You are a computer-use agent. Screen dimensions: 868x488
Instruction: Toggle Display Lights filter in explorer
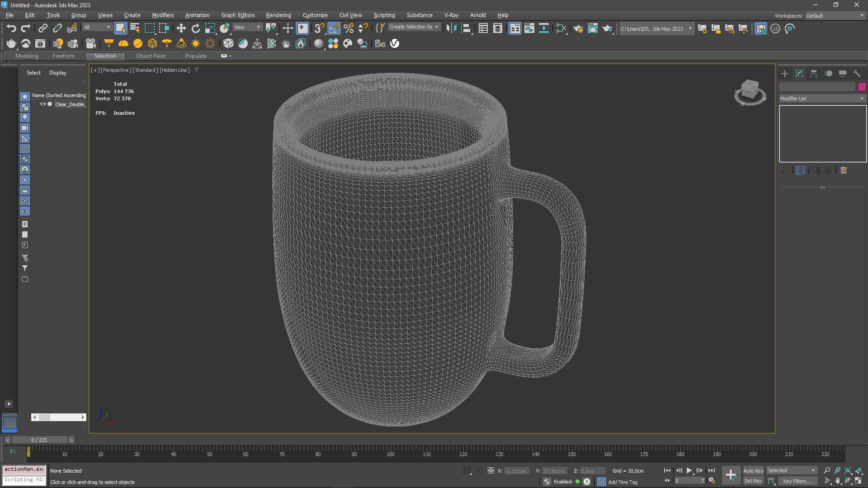[x=25, y=117]
